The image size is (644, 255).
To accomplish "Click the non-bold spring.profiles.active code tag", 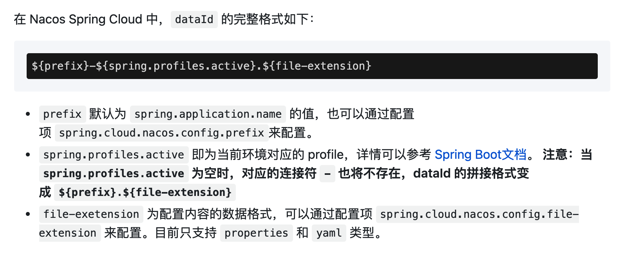I will (x=114, y=155).
